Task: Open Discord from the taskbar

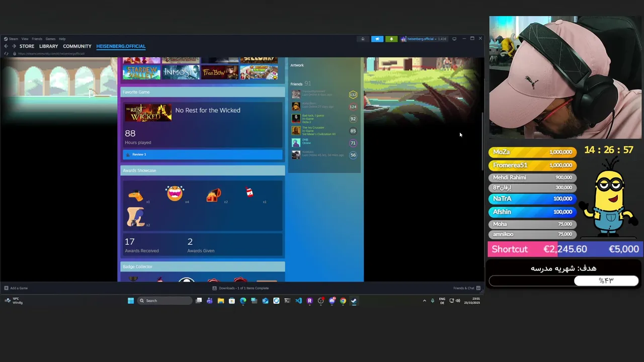Action: tap(332, 301)
